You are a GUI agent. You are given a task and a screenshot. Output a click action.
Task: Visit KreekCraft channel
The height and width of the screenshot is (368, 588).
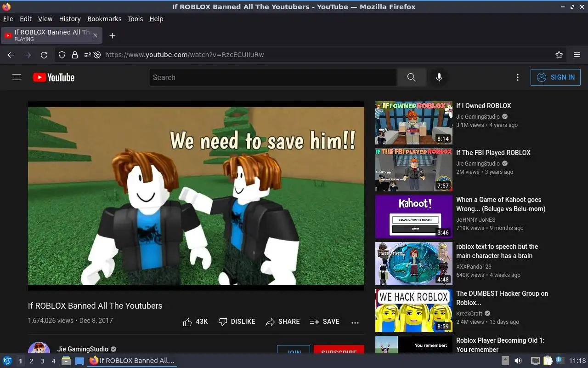tap(469, 313)
